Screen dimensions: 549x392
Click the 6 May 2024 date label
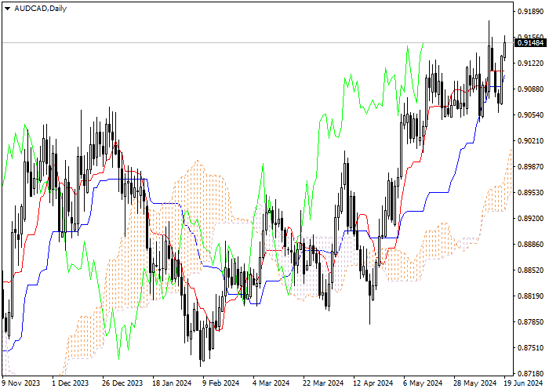pyautogui.click(x=423, y=383)
